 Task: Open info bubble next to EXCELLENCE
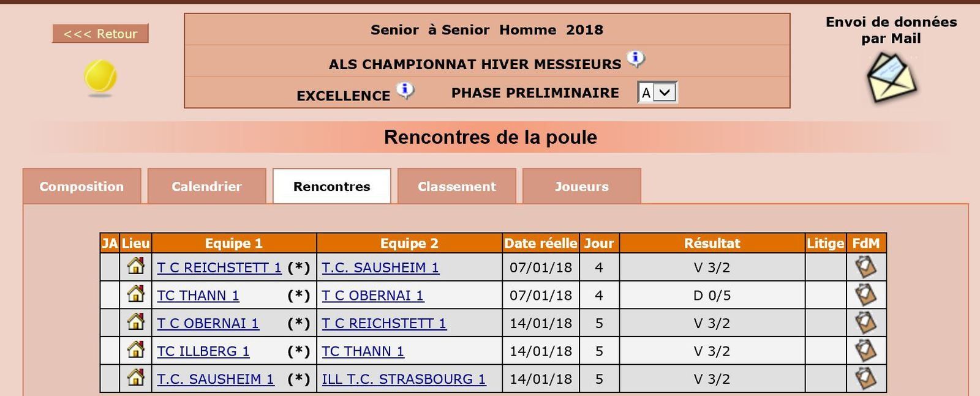[405, 91]
